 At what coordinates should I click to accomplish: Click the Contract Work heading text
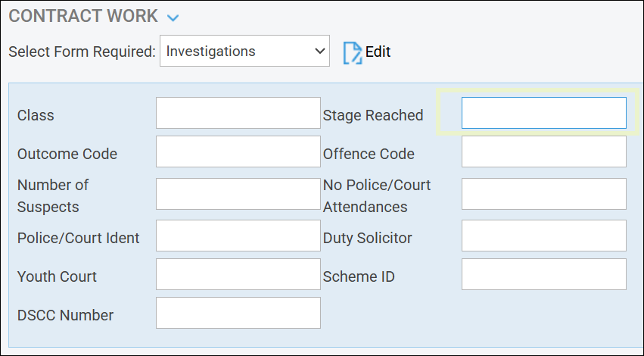click(83, 16)
